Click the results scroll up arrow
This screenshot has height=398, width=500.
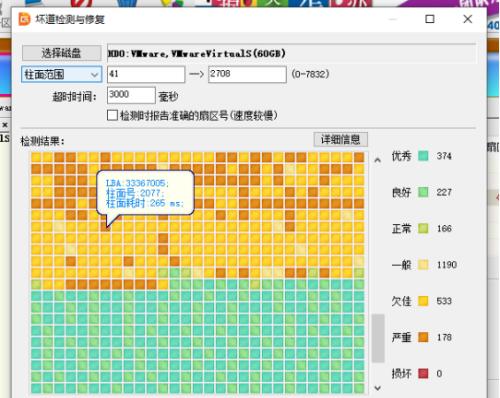pyautogui.click(x=377, y=160)
